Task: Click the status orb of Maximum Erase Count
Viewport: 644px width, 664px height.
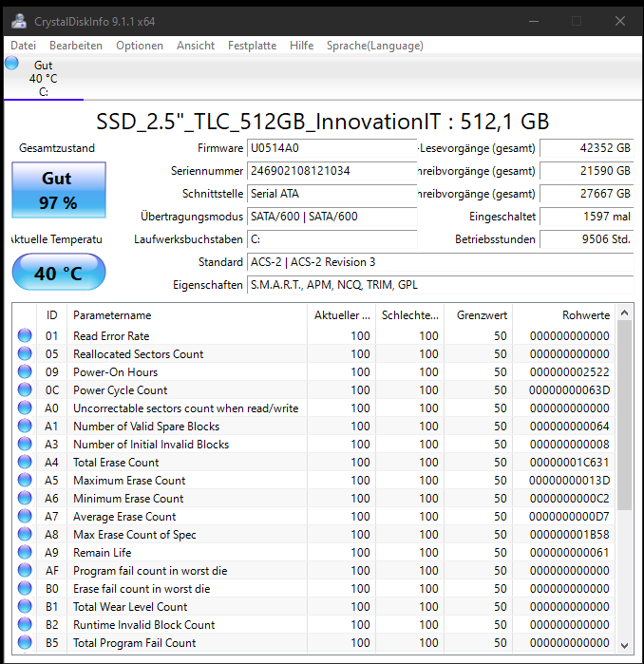Action: (x=25, y=480)
